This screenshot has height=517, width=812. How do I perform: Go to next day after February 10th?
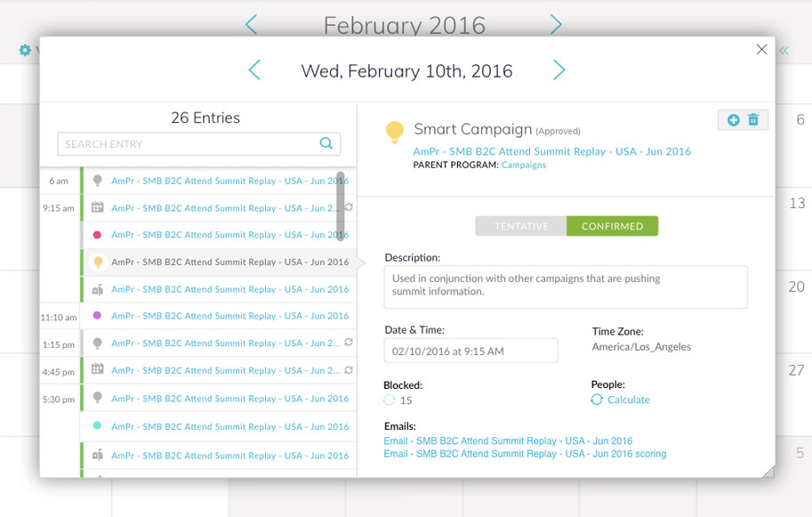[559, 70]
